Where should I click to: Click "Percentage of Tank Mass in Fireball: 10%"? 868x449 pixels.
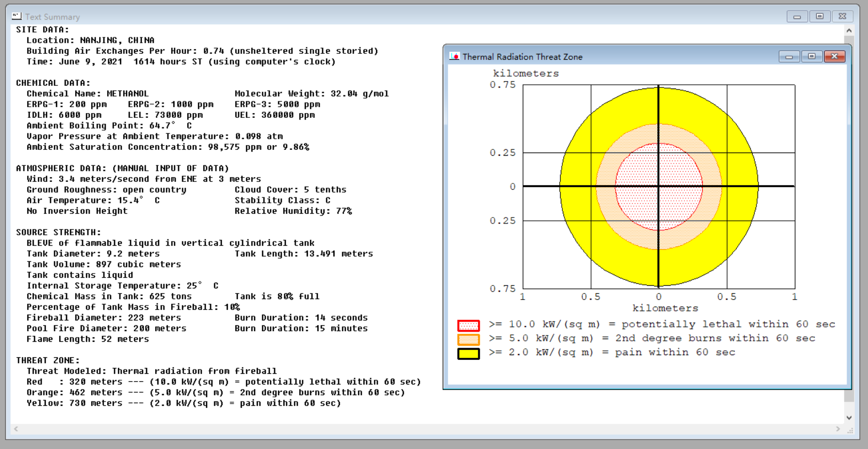pos(133,307)
